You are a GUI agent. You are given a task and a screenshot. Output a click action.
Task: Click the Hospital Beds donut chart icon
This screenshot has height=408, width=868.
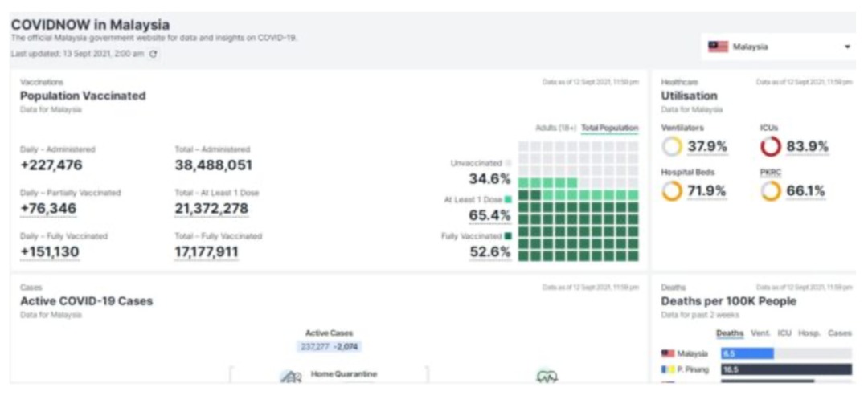coord(672,191)
